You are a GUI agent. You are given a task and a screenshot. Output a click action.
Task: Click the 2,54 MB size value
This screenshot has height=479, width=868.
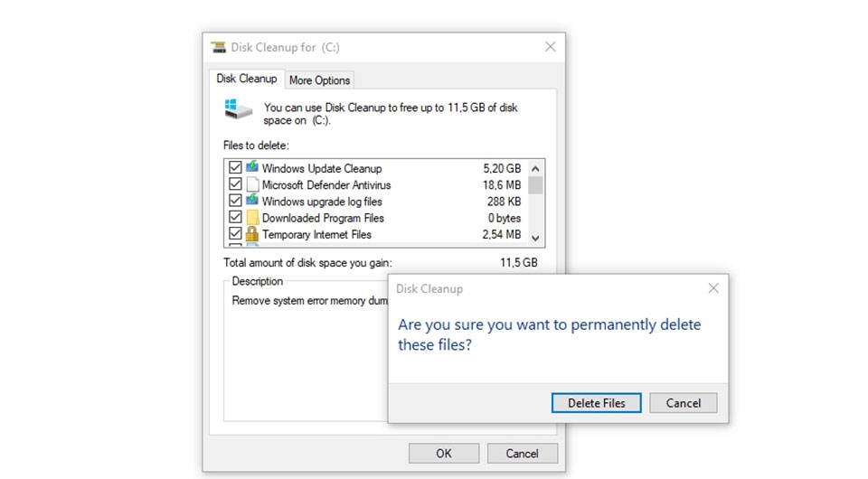click(x=502, y=234)
